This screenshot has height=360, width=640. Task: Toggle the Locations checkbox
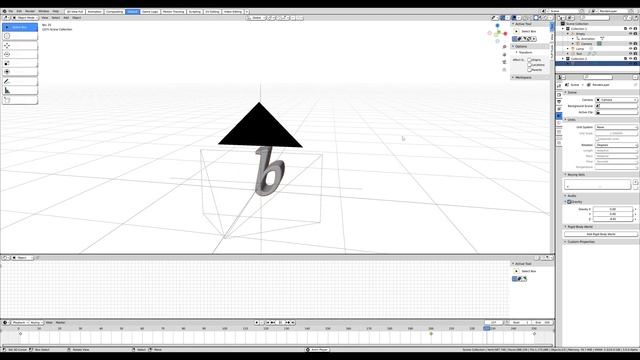point(529,65)
